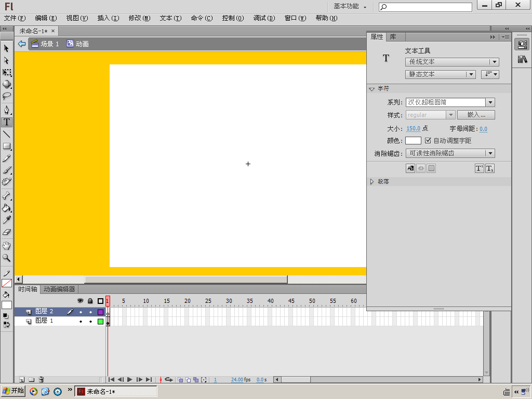Select the Lasso tool

[6, 96]
